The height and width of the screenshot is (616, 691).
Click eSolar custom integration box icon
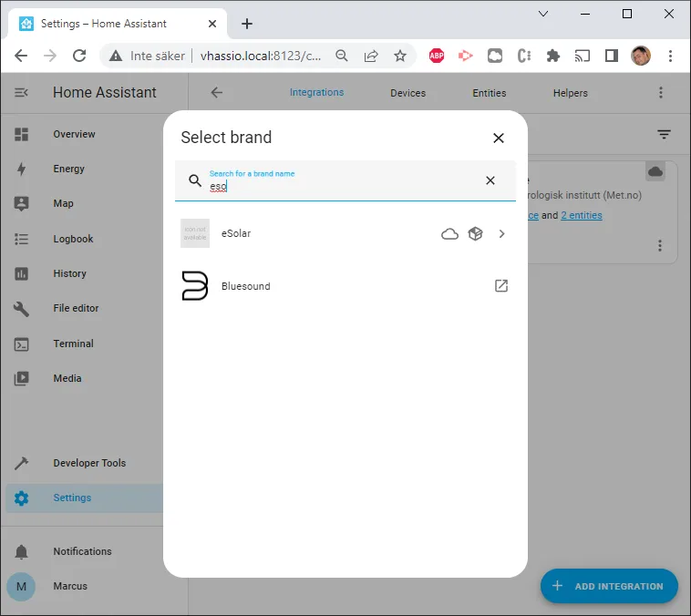tap(476, 233)
